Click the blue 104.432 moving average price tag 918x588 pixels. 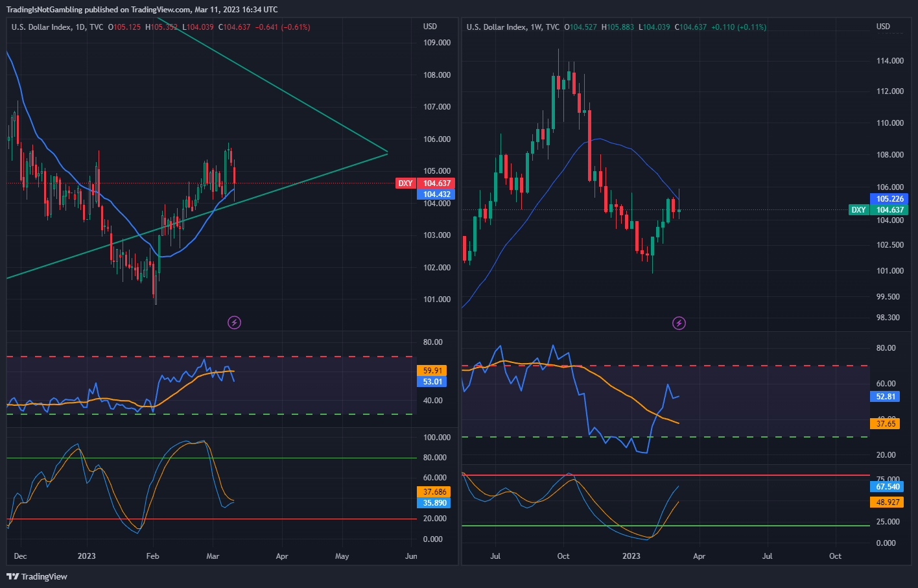(x=437, y=194)
